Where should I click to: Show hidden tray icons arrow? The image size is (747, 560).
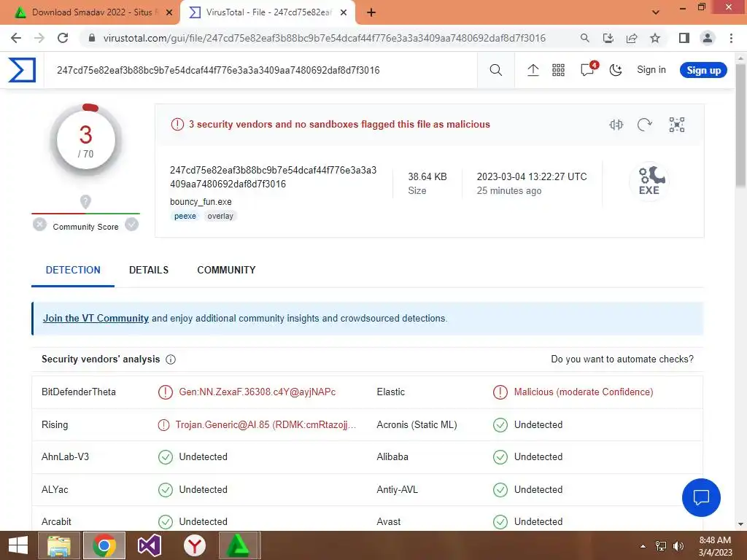[x=643, y=545]
